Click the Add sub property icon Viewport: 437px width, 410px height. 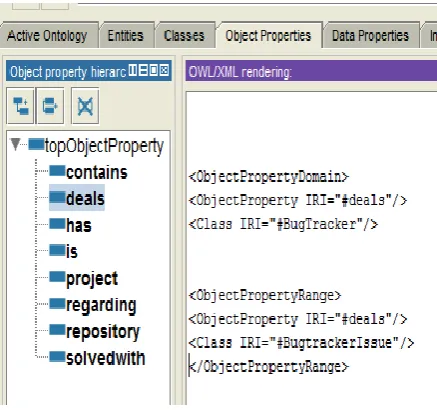coord(21,106)
